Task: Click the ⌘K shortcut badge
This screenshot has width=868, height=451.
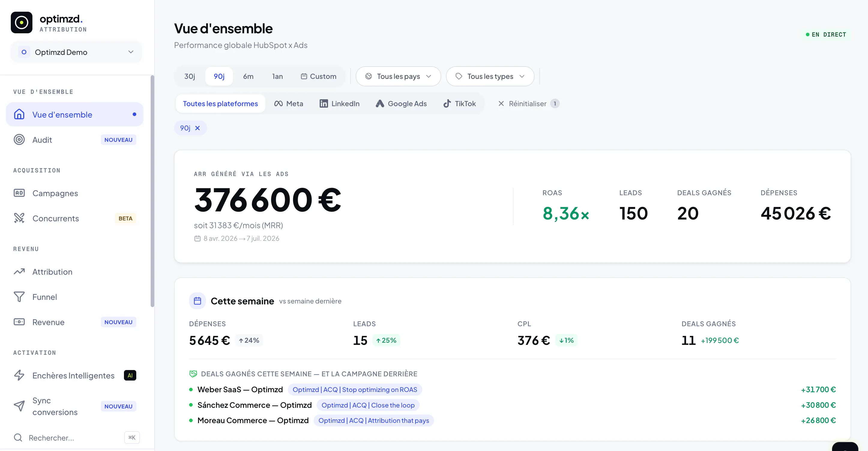Action: (132, 438)
